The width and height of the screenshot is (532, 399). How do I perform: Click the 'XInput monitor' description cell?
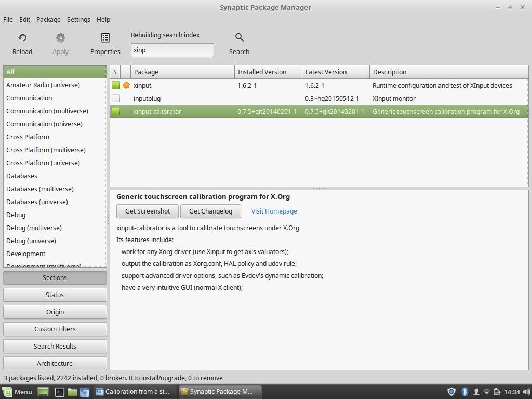point(394,99)
